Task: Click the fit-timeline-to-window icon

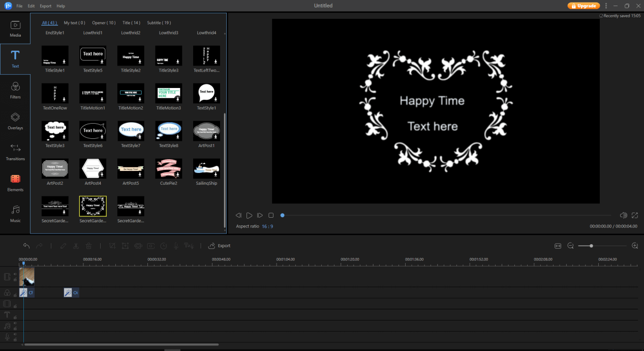Action: pyautogui.click(x=558, y=246)
